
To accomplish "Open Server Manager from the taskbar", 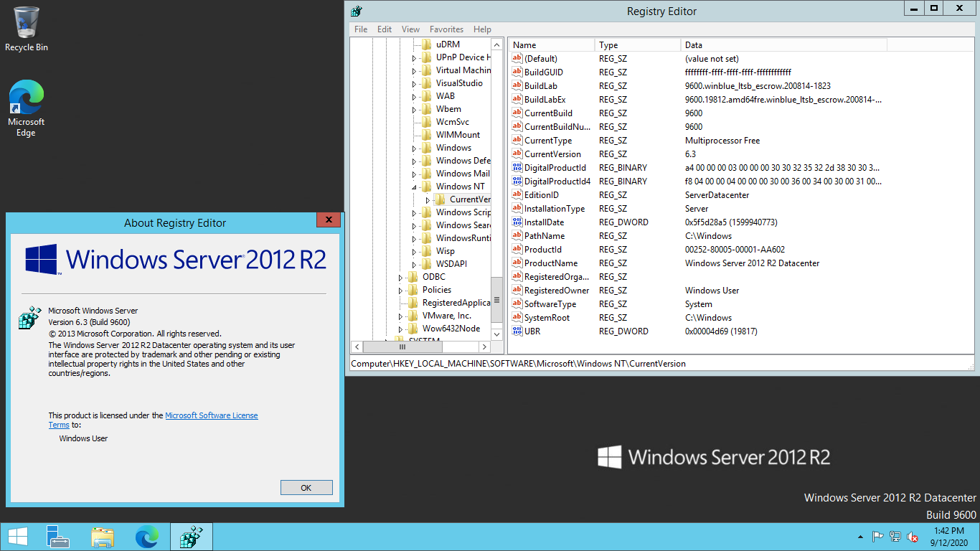I will [58, 537].
